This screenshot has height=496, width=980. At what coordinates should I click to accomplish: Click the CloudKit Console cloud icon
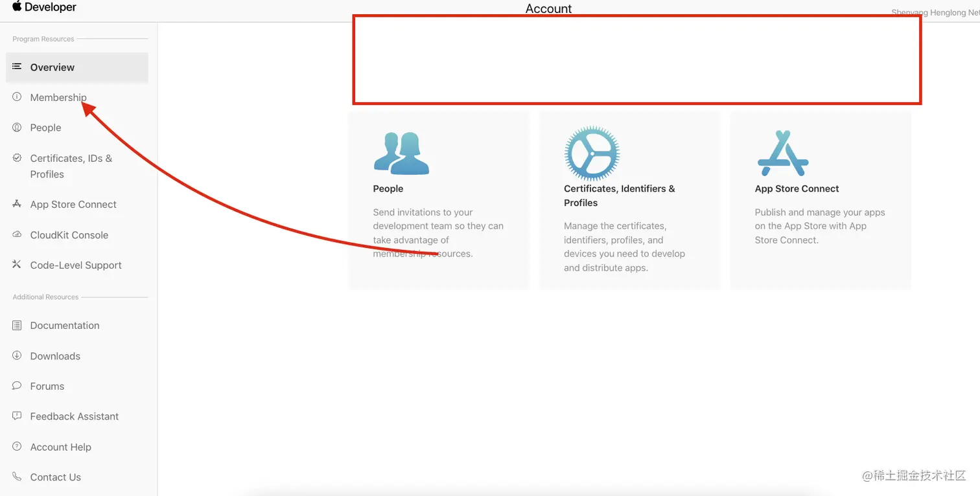pyautogui.click(x=17, y=234)
